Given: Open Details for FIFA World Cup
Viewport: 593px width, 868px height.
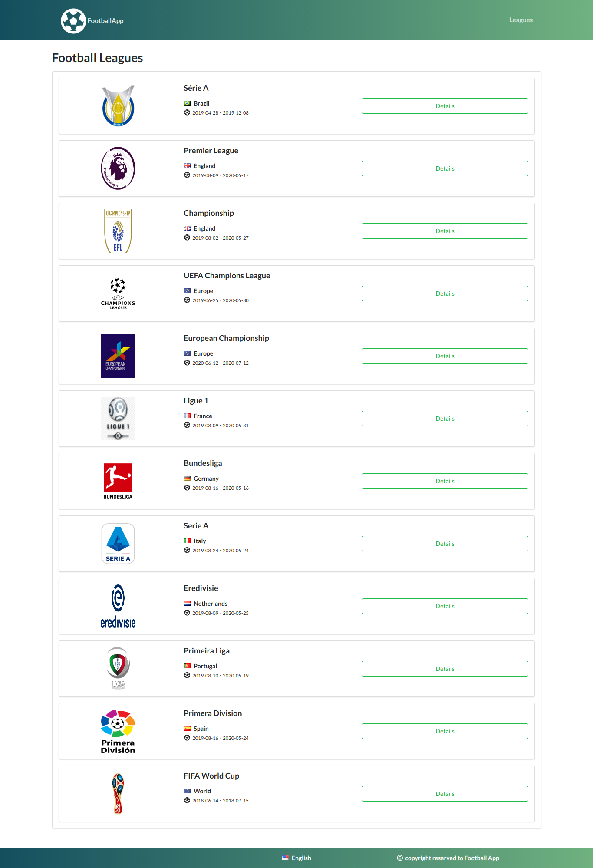Looking at the screenshot, I should 445,793.
